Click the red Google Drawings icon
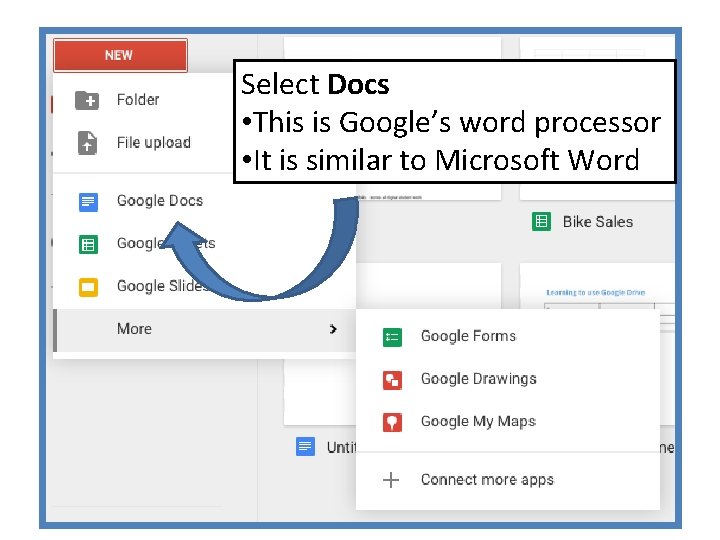 click(x=392, y=380)
